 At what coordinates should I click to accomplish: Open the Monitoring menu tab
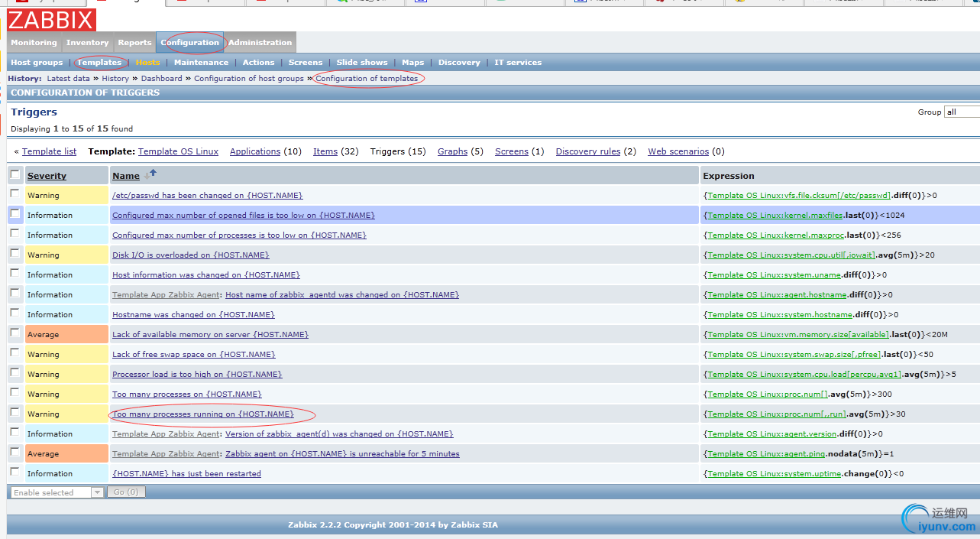click(x=34, y=43)
